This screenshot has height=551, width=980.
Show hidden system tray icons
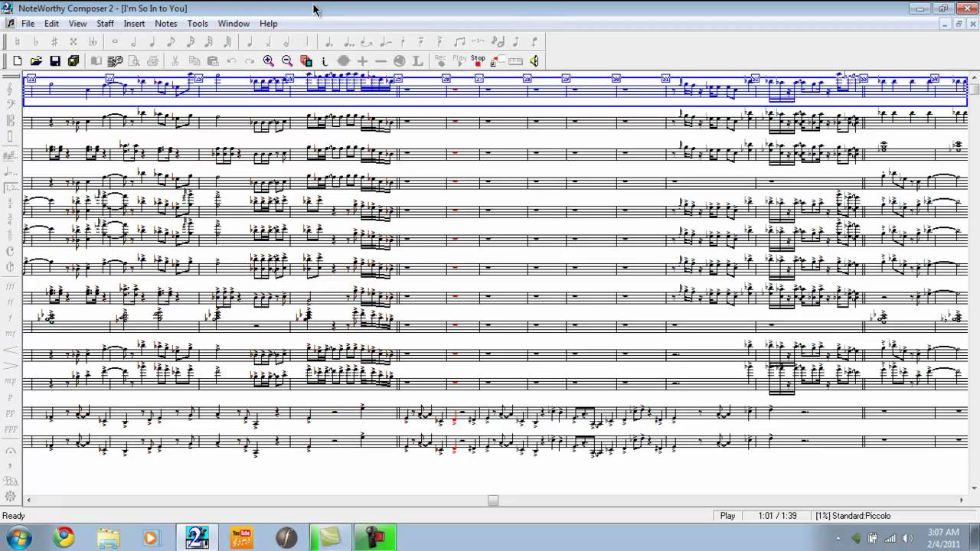[x=838, y=538]
